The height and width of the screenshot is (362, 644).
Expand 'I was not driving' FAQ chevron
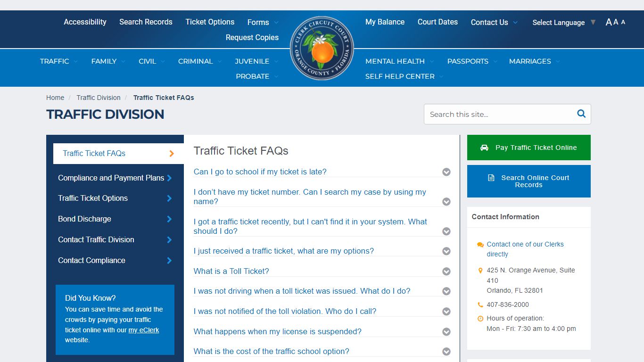pyautogui.click(x=446, y=291)
